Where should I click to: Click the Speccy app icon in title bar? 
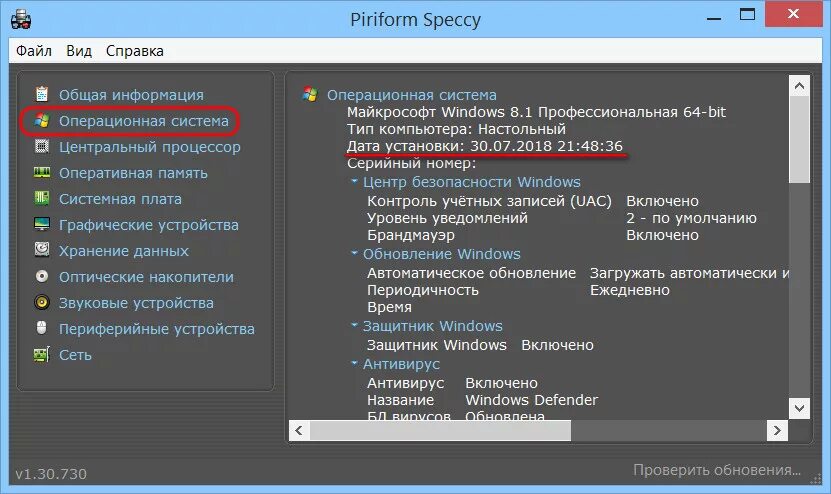coord(21,20)
